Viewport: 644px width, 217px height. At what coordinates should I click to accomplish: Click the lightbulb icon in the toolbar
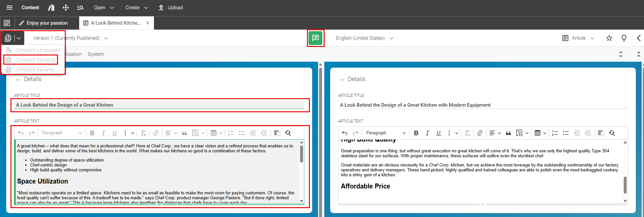[x=624, y=38]
